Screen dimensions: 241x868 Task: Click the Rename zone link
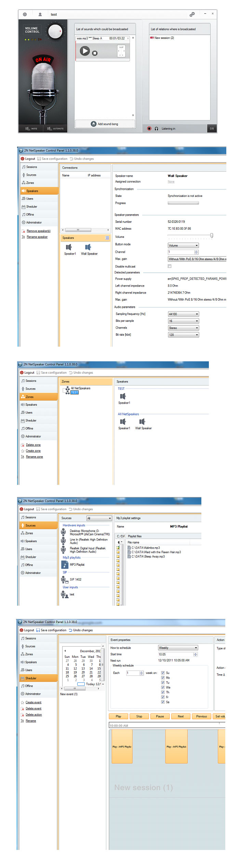coord(35,457)
